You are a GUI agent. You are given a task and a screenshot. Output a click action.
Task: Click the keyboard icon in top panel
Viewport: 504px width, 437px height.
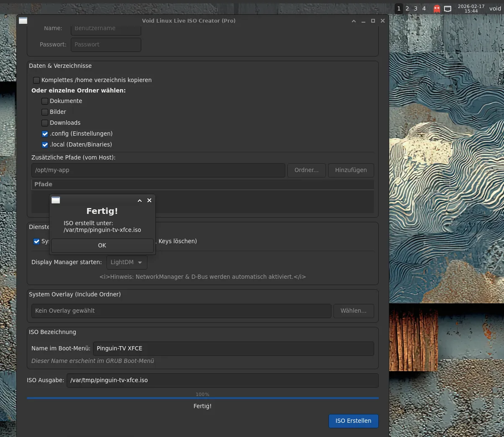[447, 9]
